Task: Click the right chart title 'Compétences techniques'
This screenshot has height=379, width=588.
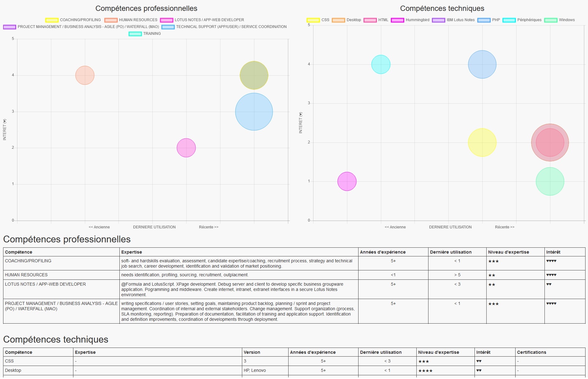Action: pos(442,8)
